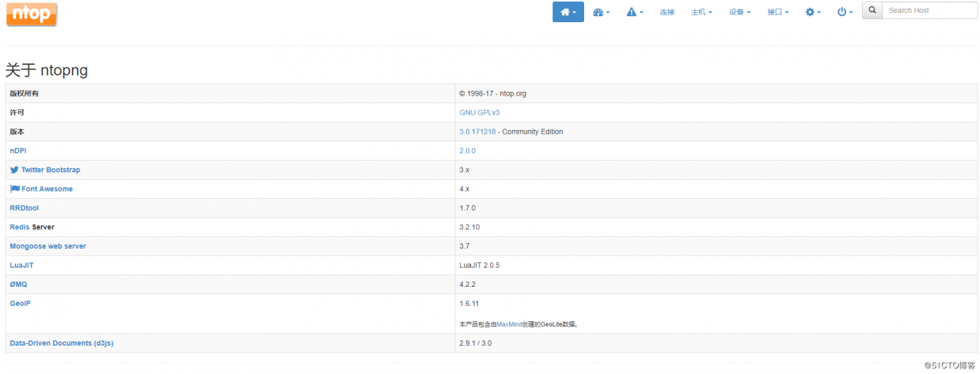Expand the 主机 hosts menu

coord(701,12)
